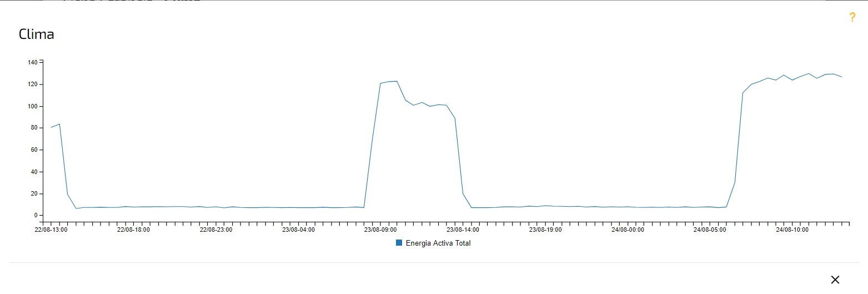Click the yellow question mark help icon
The image size is (868, 294).
[852, 17]
